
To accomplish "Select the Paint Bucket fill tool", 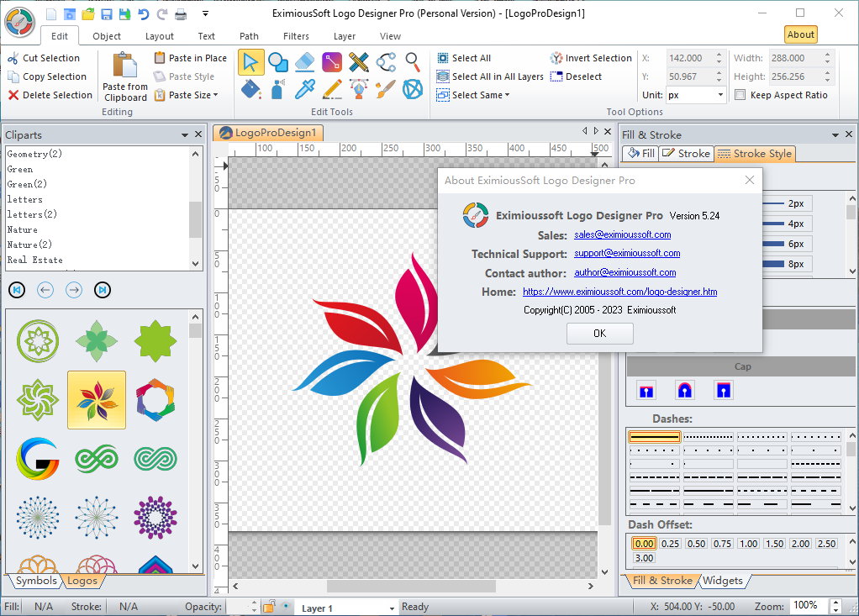I will 251,88.
